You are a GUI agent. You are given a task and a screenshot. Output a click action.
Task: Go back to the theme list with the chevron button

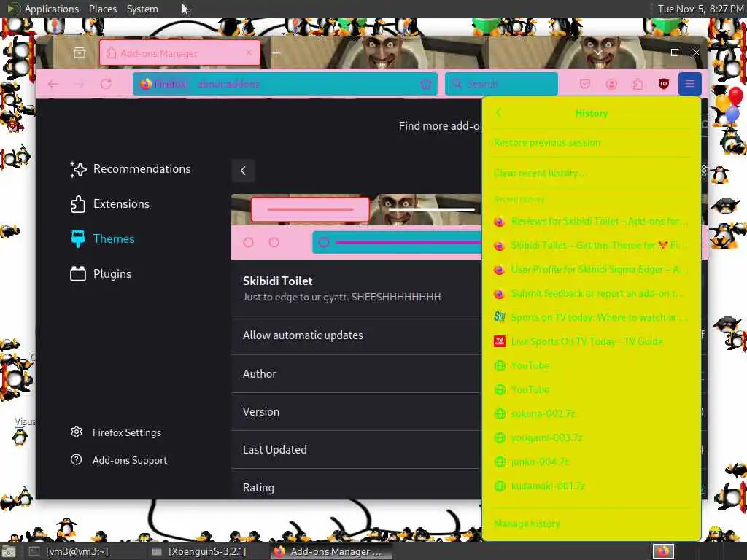click(243, 171)
